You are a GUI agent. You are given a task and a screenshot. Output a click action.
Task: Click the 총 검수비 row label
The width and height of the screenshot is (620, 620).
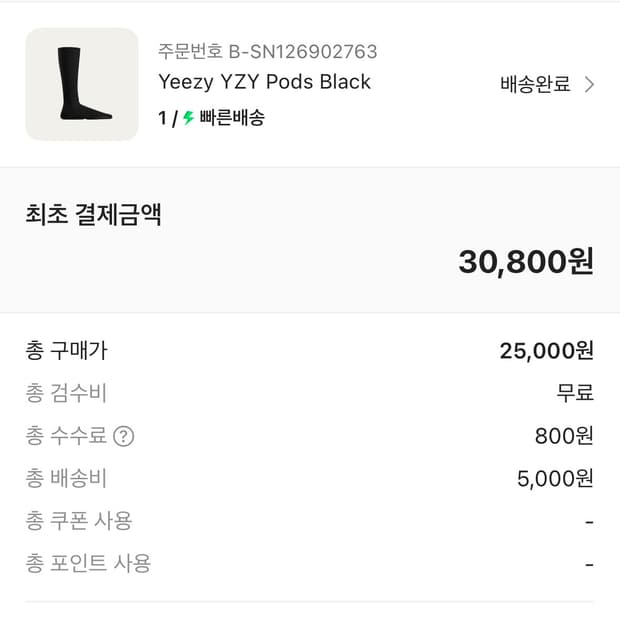pyautogui.click(x=66, y=393)
